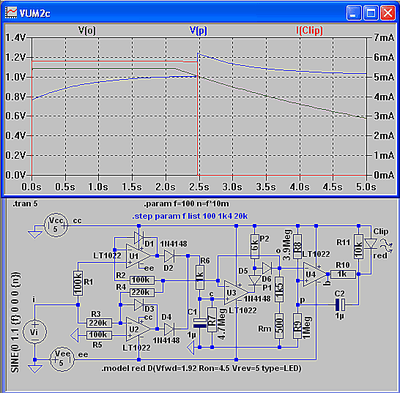Select diode D3 symbol
This screenshot has height=393, width=400.
pos(139,304)
